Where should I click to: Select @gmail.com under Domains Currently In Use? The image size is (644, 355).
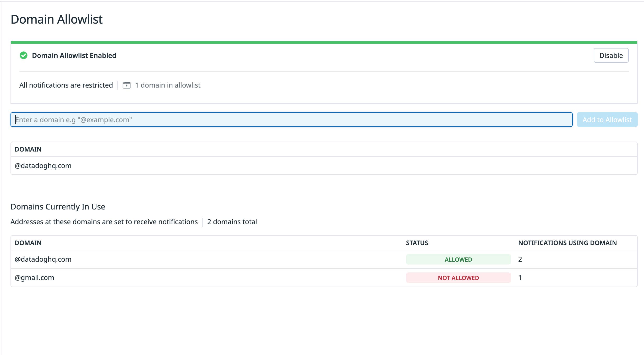point(35,278)
